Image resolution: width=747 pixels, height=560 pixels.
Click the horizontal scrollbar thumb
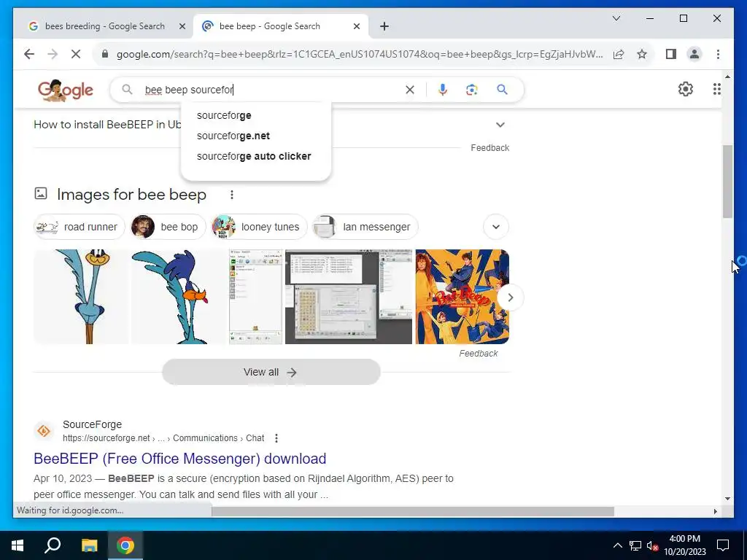point(413,511)
